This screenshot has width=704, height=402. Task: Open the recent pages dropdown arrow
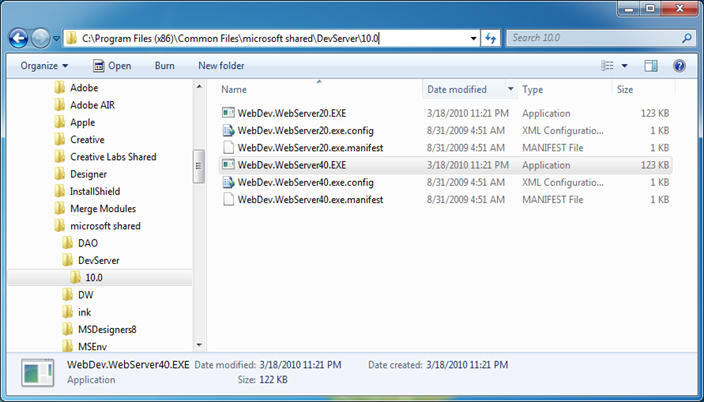[x=56, y=39]
